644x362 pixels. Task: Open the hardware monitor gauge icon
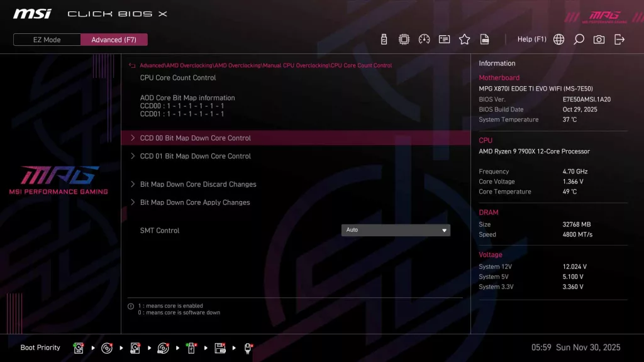[x=425, y=39]
